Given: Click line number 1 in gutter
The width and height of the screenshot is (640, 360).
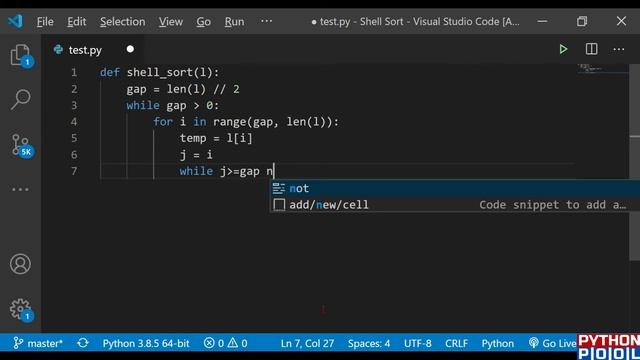Looking at the screenshot, I should click(74, 73).
